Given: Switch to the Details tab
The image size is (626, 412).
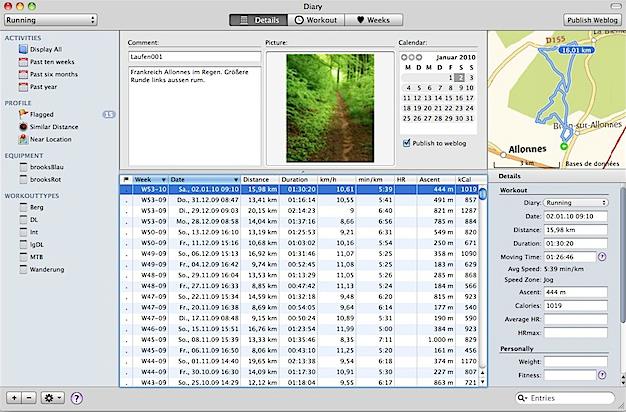Looking at the screenshot, I should point(259,20).
